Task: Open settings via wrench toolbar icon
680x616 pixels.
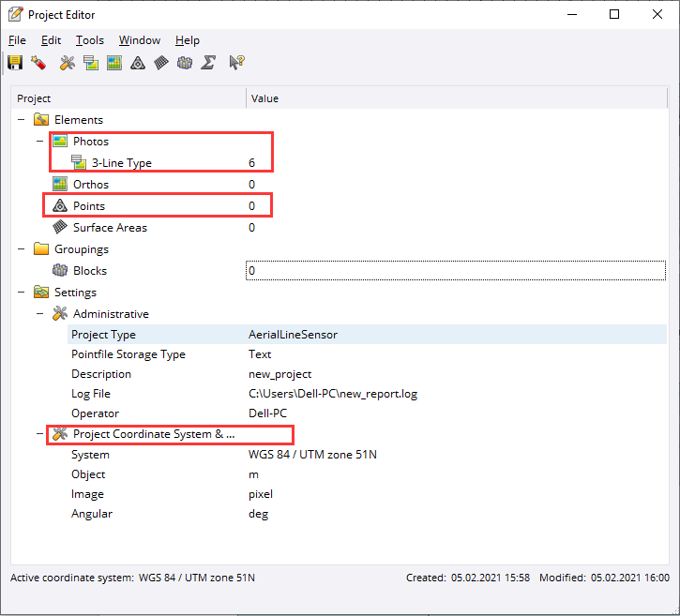Action: (x=67, y=63)
